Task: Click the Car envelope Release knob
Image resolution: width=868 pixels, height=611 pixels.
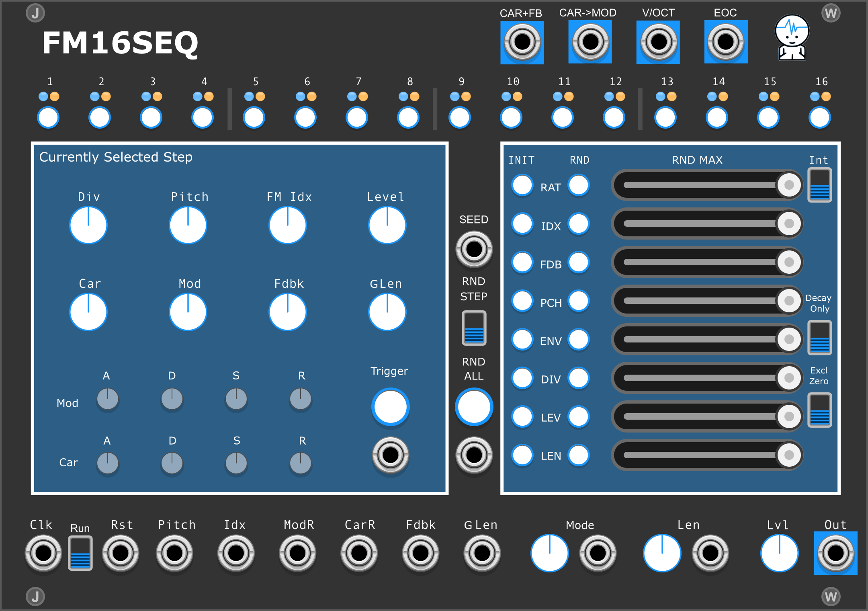Action: pos(301,463)
